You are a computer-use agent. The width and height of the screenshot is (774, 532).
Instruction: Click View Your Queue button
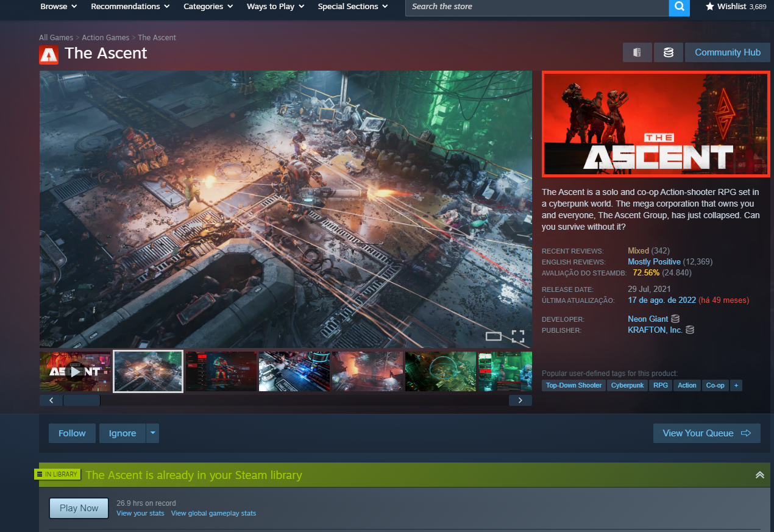pos(707,433)
